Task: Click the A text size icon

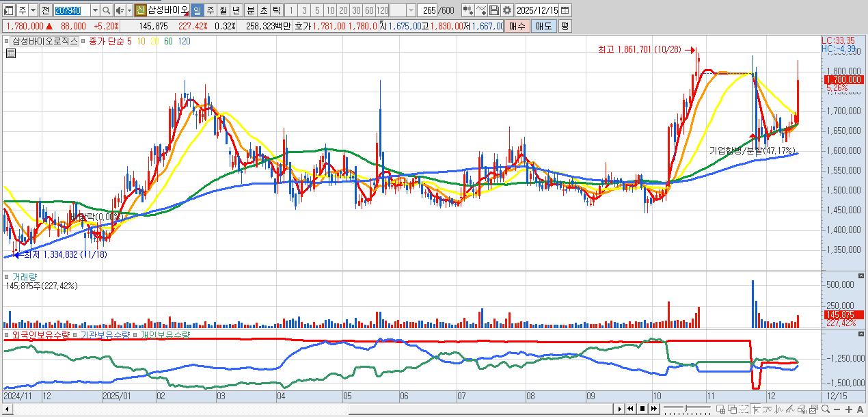Action: coord(860,409)
